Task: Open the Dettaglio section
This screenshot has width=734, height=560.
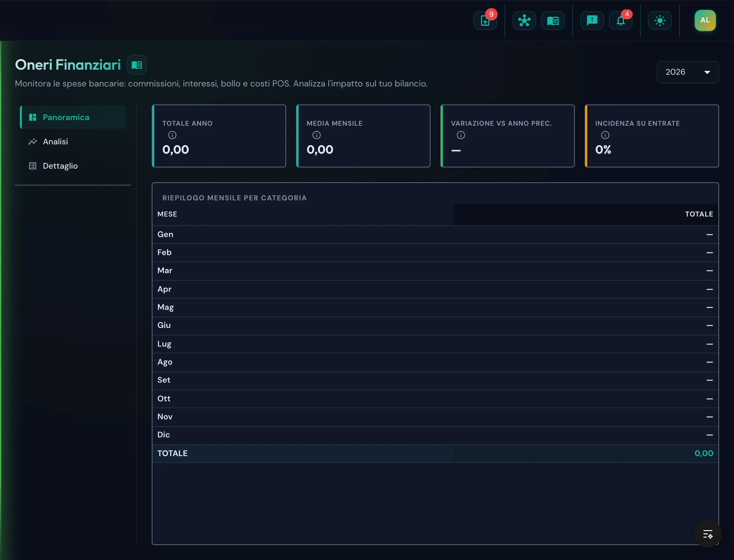Action: [x=73, y=166]
